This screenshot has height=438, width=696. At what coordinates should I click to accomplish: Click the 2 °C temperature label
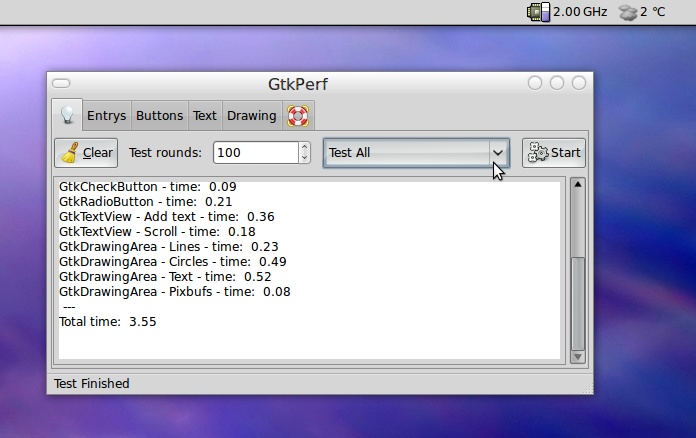[652, 12]
